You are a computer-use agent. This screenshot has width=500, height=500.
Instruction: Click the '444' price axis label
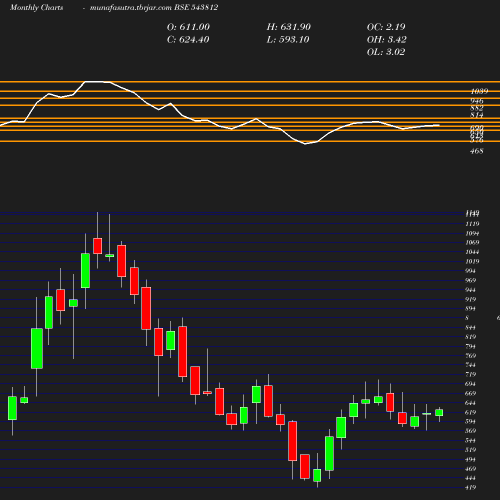coord(471,478)
